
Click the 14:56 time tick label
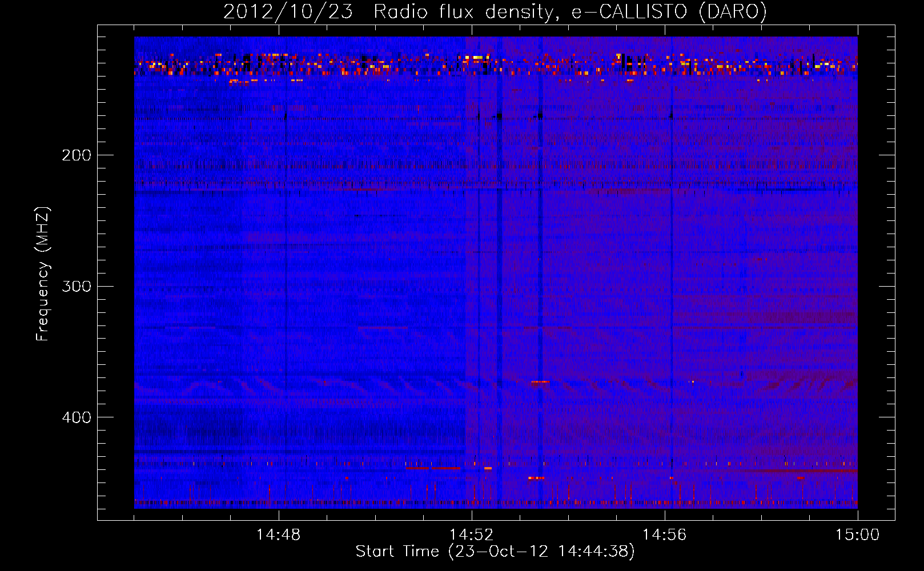(x=664, y=535)
